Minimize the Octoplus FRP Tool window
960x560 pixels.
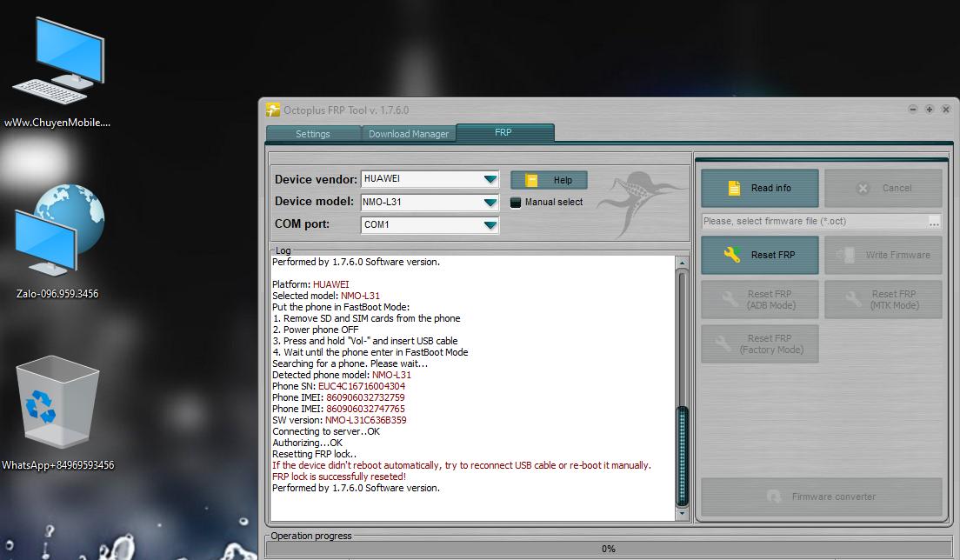click(x=913, y=110)
